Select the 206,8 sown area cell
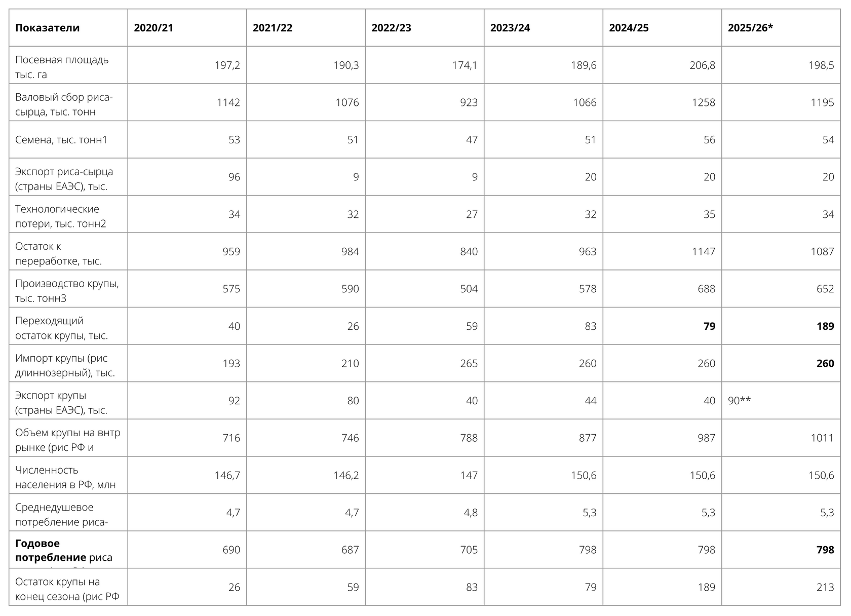Screen dimensions: 851x616 702,65
